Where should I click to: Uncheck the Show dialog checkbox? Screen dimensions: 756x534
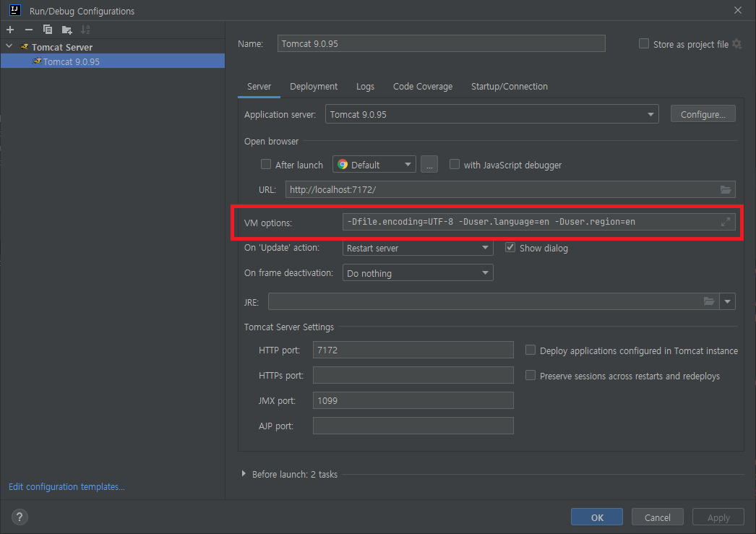point(510,248)
